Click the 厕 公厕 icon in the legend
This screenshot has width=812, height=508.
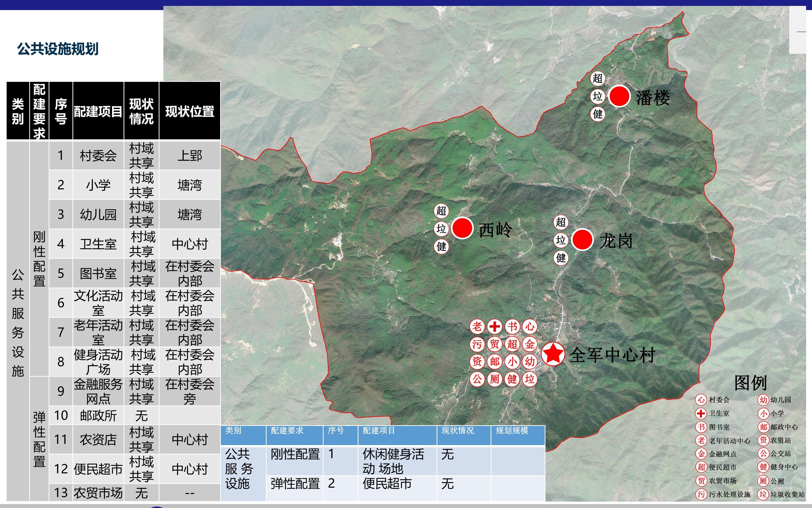pos(763,481)
